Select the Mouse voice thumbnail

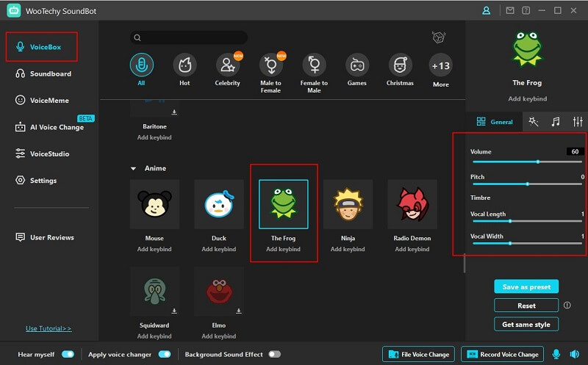[154, 204]
